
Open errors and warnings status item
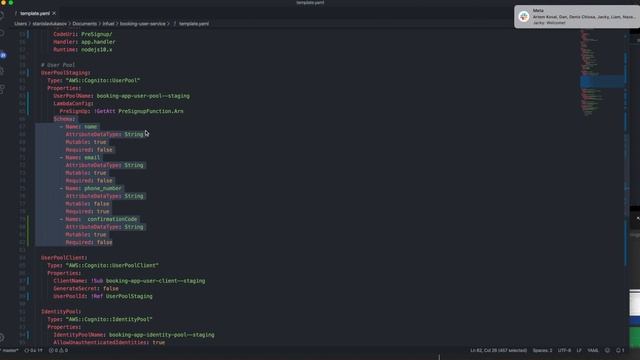point(58,350)
